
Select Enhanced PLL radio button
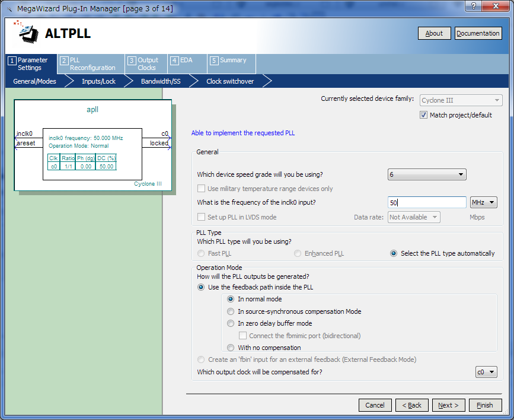298,253
